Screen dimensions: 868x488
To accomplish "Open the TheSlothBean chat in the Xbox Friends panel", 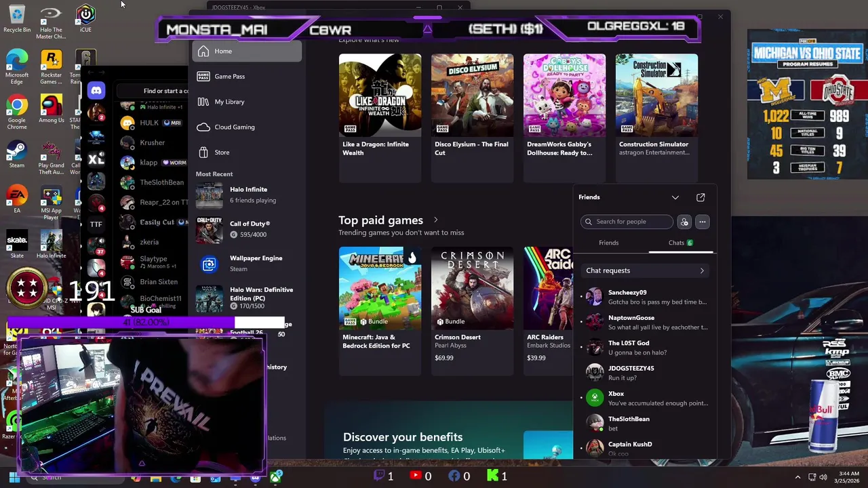I will coord(644,424).
